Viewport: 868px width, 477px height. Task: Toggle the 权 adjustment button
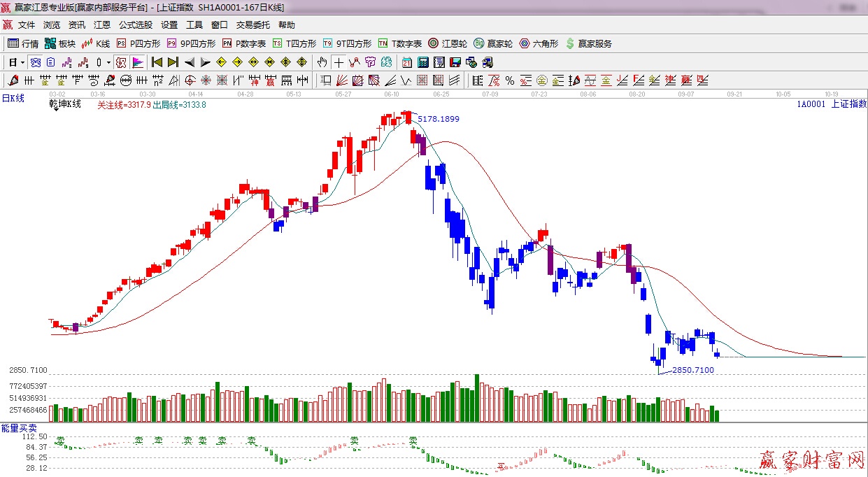point(121,62)
